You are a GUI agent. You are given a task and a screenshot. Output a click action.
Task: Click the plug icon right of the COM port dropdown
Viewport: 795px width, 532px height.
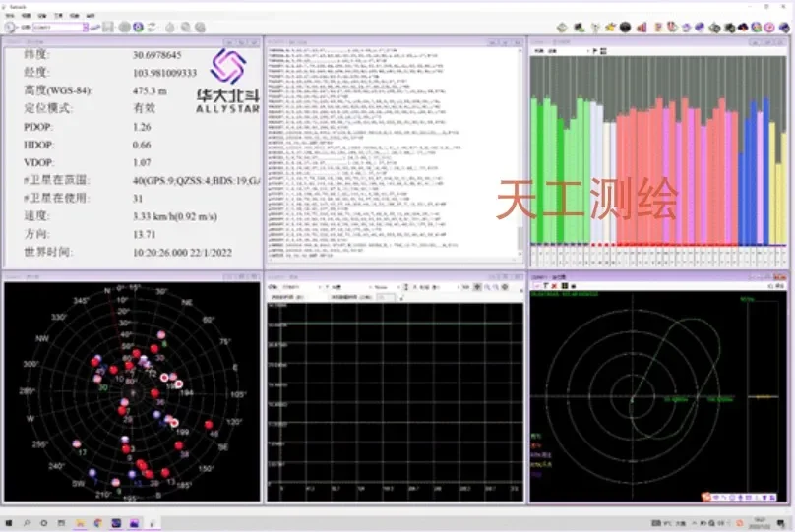[x=94, y=27]
